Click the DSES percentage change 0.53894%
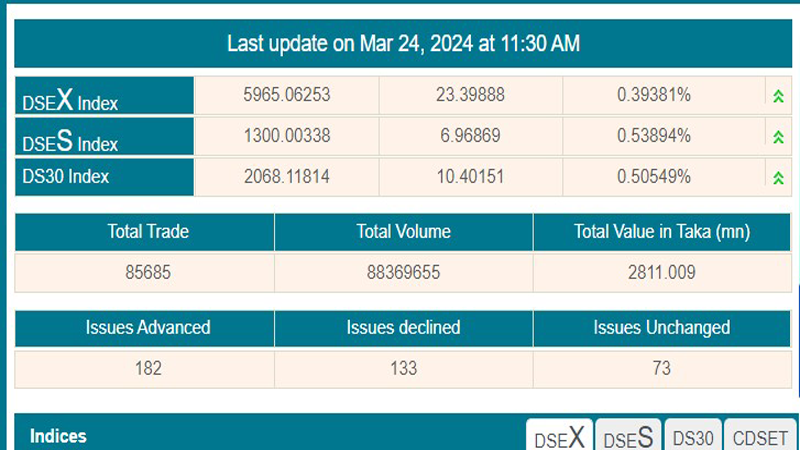The height and width of the screenshot is (450, 800). click(654, 136)
